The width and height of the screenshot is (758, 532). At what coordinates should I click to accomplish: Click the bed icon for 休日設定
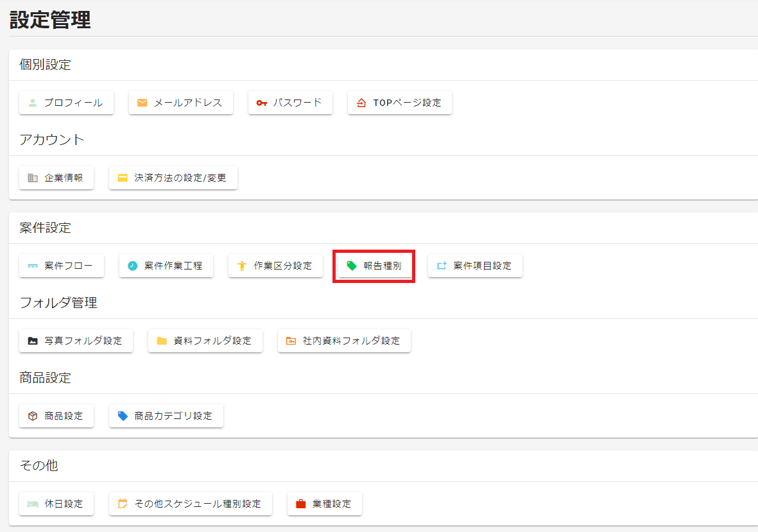click(33, 504)
